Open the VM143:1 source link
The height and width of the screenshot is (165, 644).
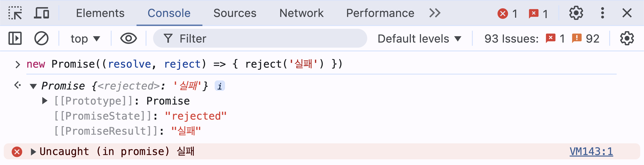591,152
